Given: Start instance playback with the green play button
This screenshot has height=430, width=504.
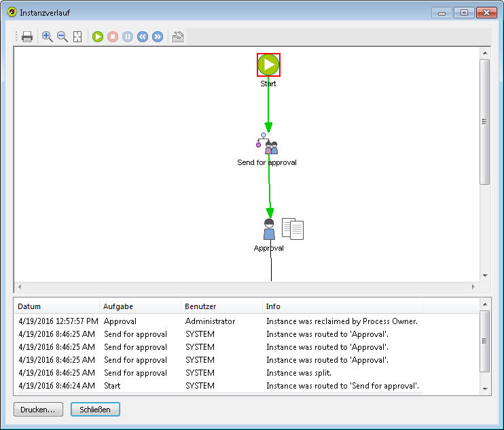Looking at the screenshot, I should click(98, 37).
